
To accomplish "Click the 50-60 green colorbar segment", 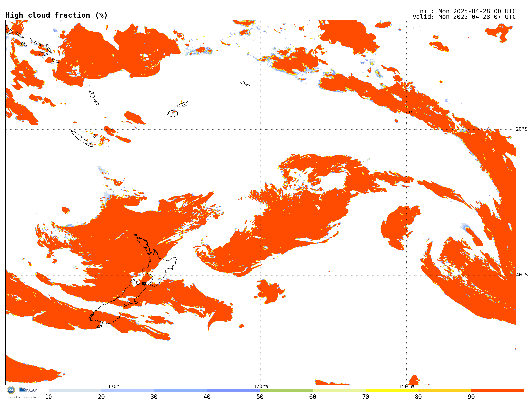I will click(x=286, y=391).
